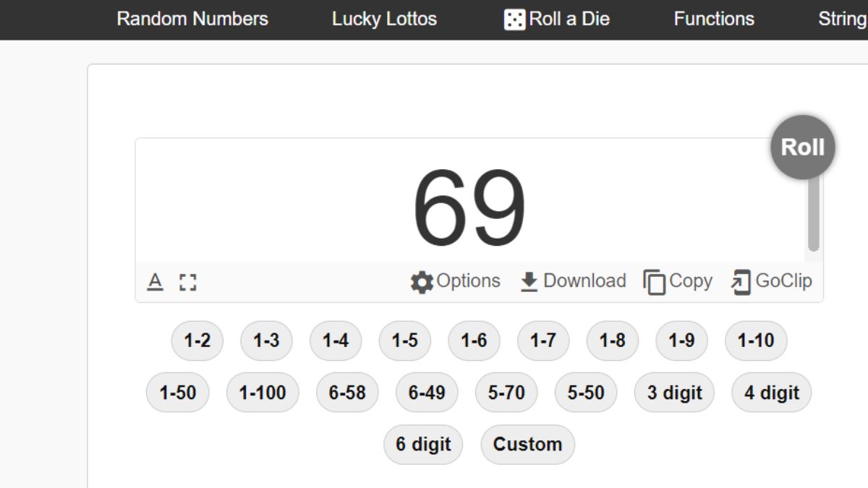The image size is (868, 488).
Task: Hit the round Roll button
Action: tap(803, 147)
